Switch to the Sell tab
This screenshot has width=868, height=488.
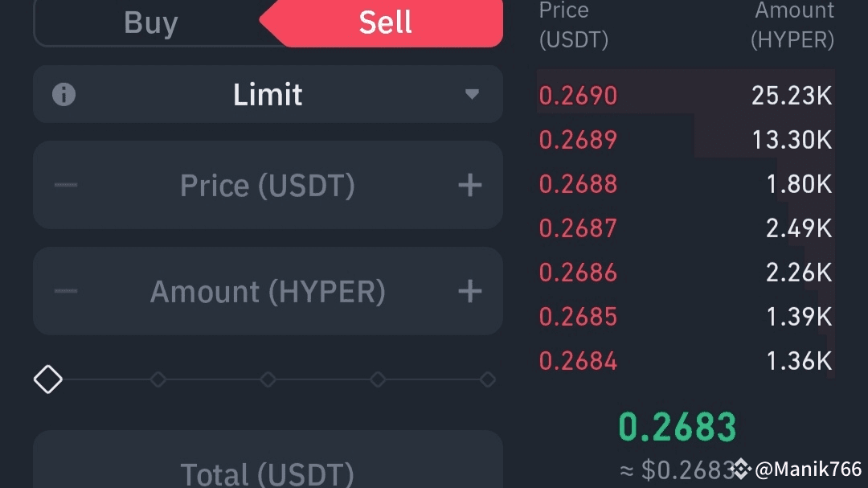pos(386,23)
